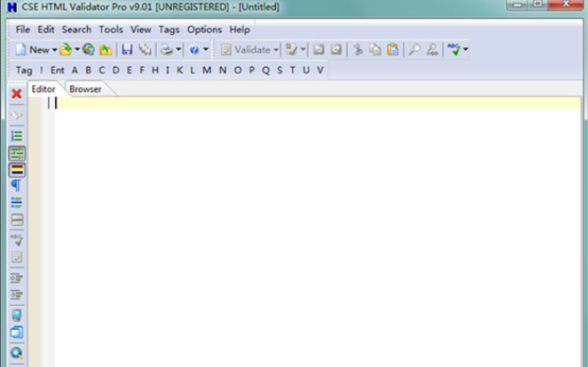Viewport: 588px width, 367px height.
Task: Click the red X icon in left sidebar
Action: (x=16, y=93)
